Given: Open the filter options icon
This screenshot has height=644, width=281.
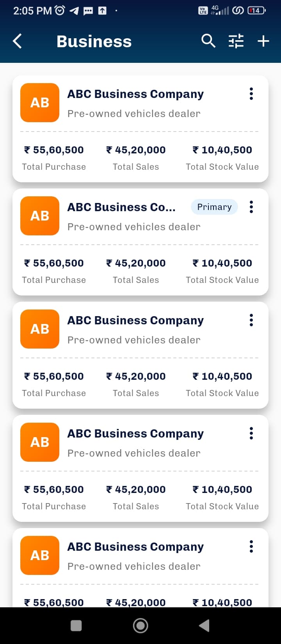Looking at the screenshot, I should (x=236, y=41).
